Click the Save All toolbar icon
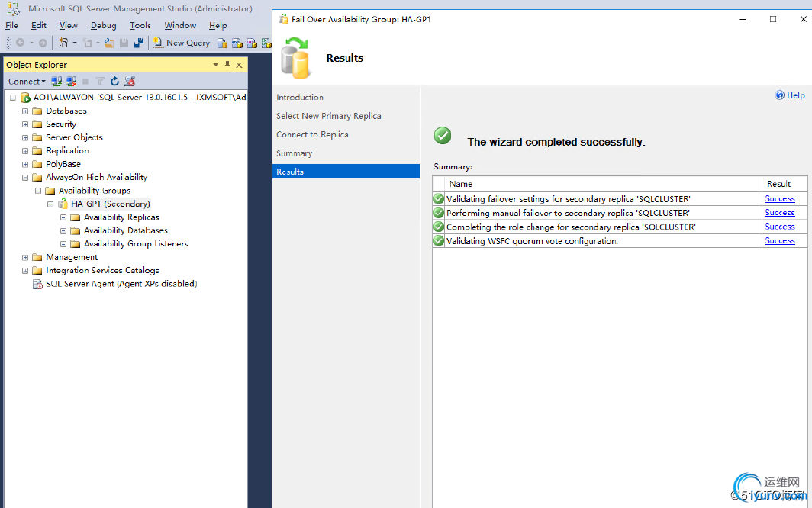The width and height of the screenshot is (812, 508). (x=139, y=43)
